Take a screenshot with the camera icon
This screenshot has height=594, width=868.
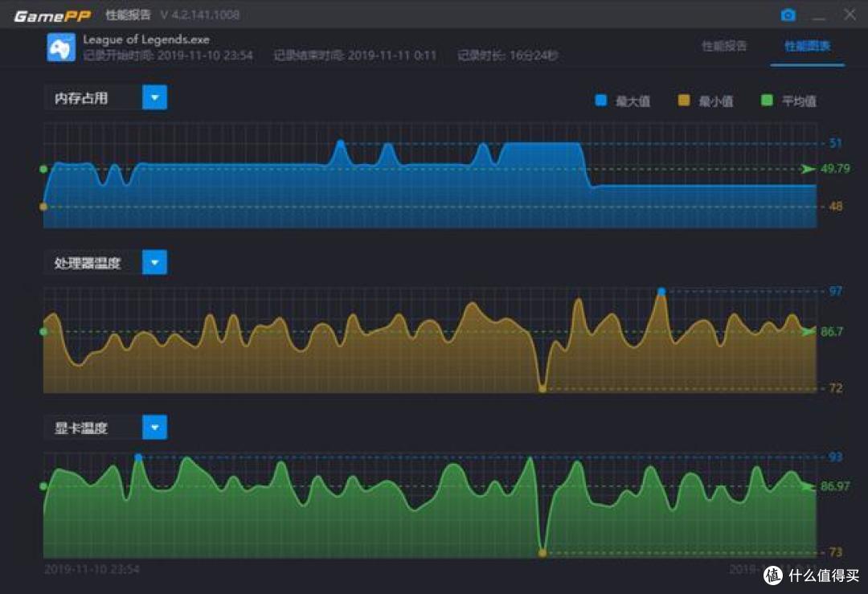point(788,15)
